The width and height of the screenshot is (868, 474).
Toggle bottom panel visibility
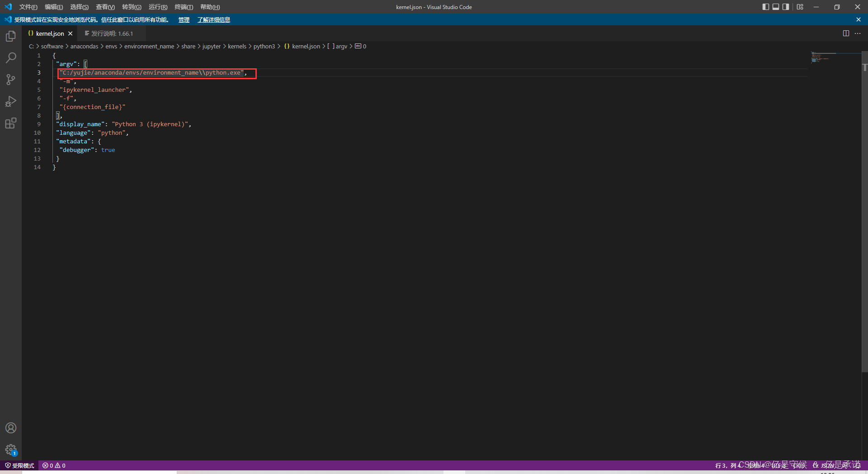tap(776, 7)
